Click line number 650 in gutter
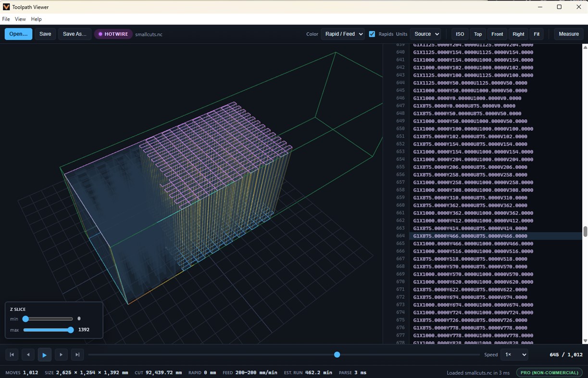The height and width of the screenshot is (378, 588). coord(400,129)
